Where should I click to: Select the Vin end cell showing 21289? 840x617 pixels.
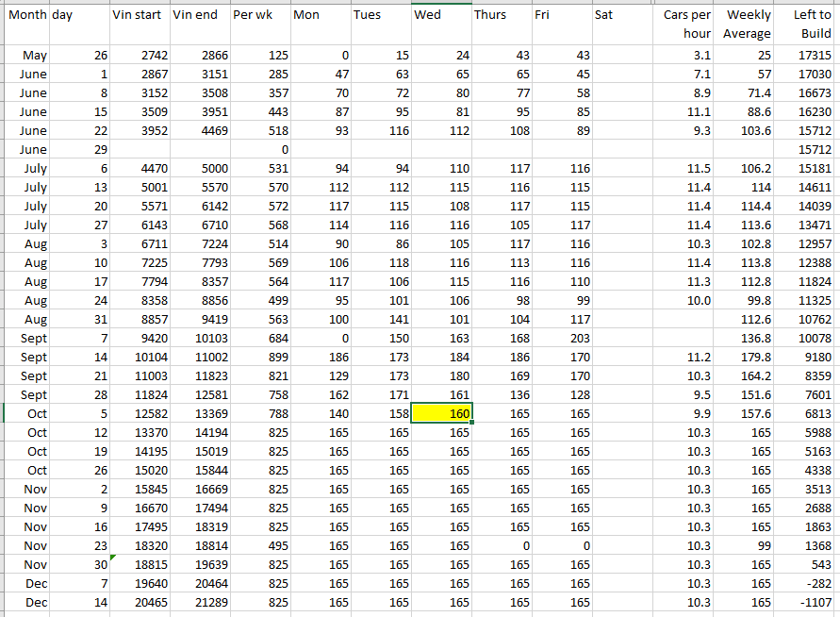(x=199, y=602)
